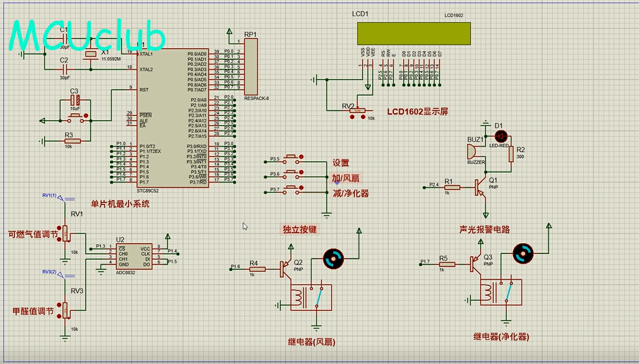Select resistor R4 1k

[x=257, y=270]
